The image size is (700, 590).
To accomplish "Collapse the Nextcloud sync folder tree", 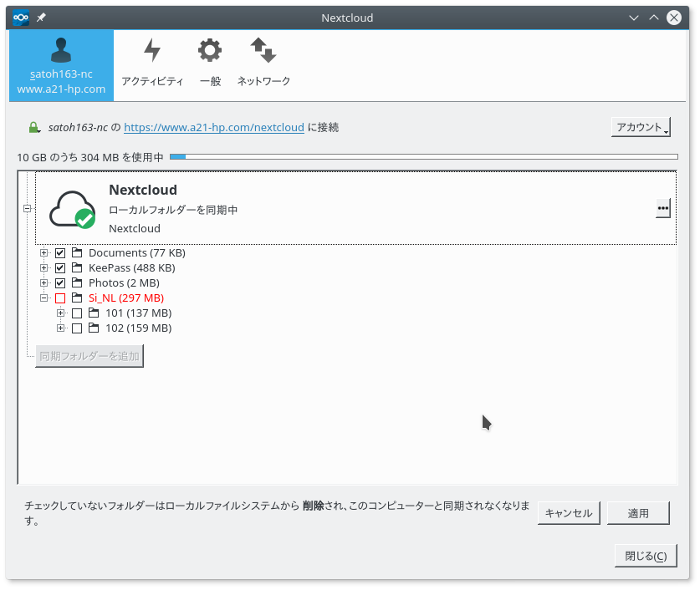I will click(28, 208).
